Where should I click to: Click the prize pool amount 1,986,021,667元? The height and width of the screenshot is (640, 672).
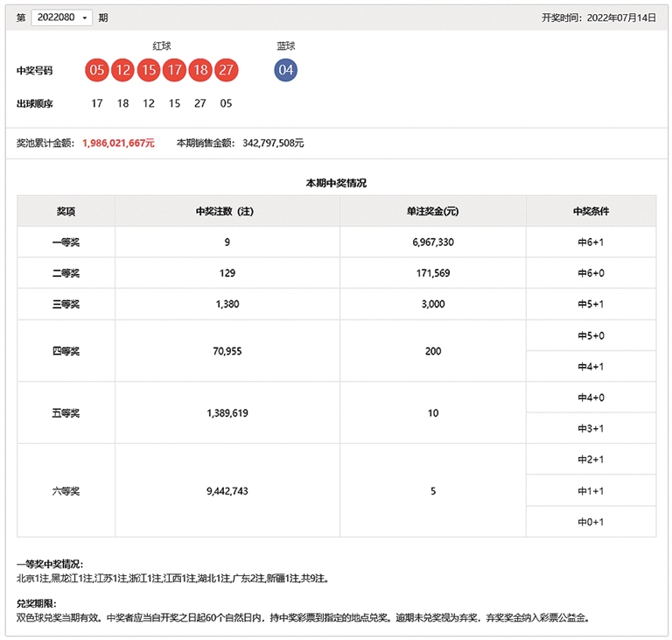(x=118, y=143)
